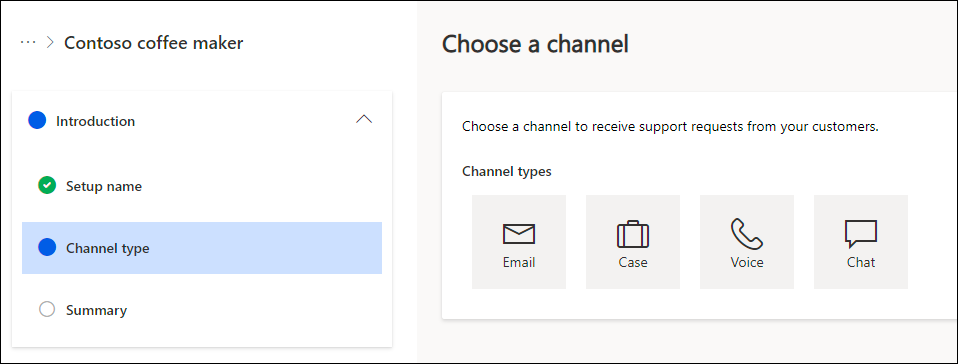The image size is (958, 364).
Task: Click the breadcrumb separator arrow
Action: pyautogui.click(x=51, y=43)
